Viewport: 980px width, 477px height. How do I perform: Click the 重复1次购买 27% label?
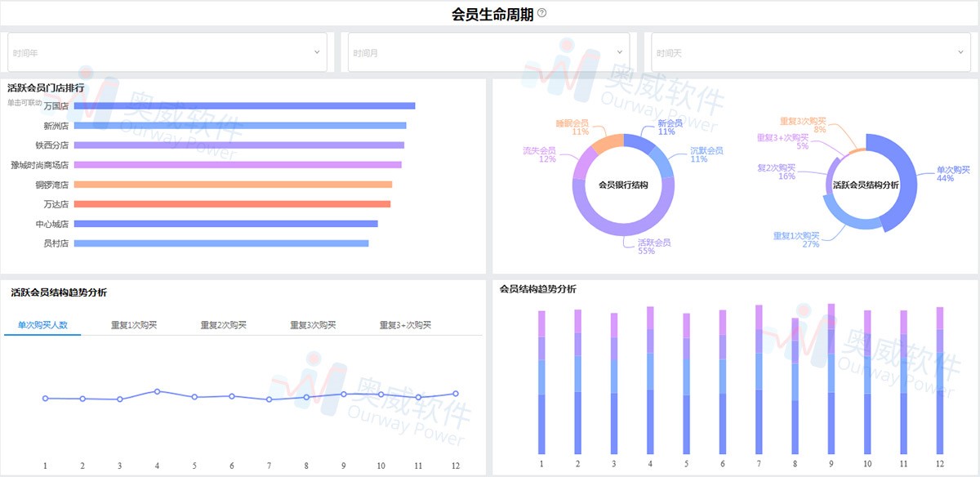click(x=796, y=238)
